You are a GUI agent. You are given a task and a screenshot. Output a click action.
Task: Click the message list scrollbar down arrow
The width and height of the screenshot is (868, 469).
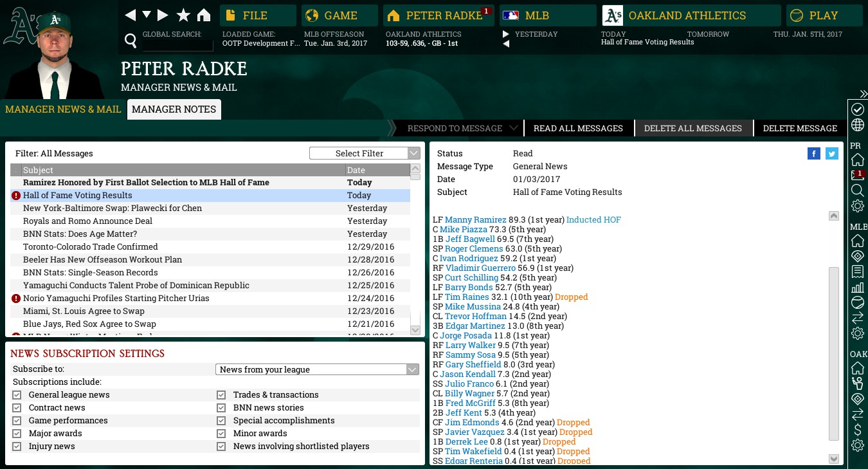click(x=415, y=330)
